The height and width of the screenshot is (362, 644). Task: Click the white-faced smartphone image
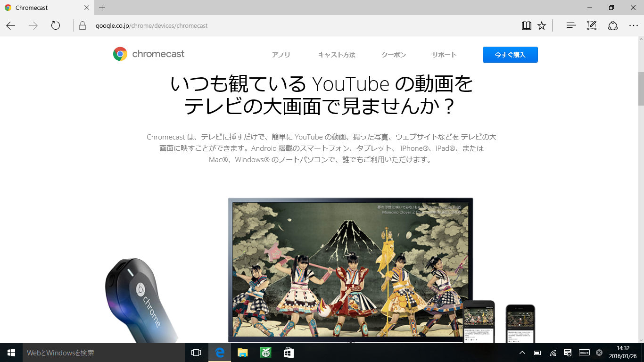pyautogui.click(x=520, y=324)
